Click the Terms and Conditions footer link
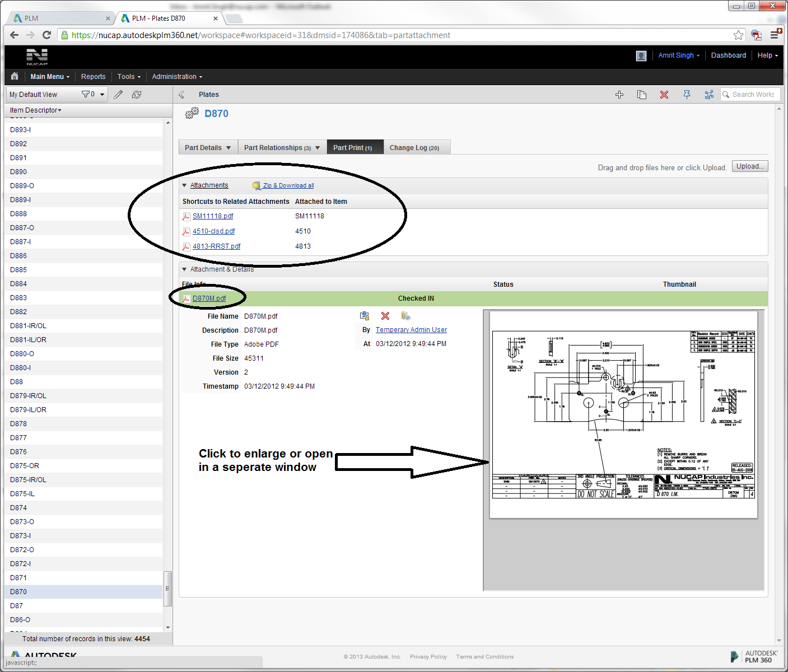This screenshot has width=788, height=672. tap(484, 657)
